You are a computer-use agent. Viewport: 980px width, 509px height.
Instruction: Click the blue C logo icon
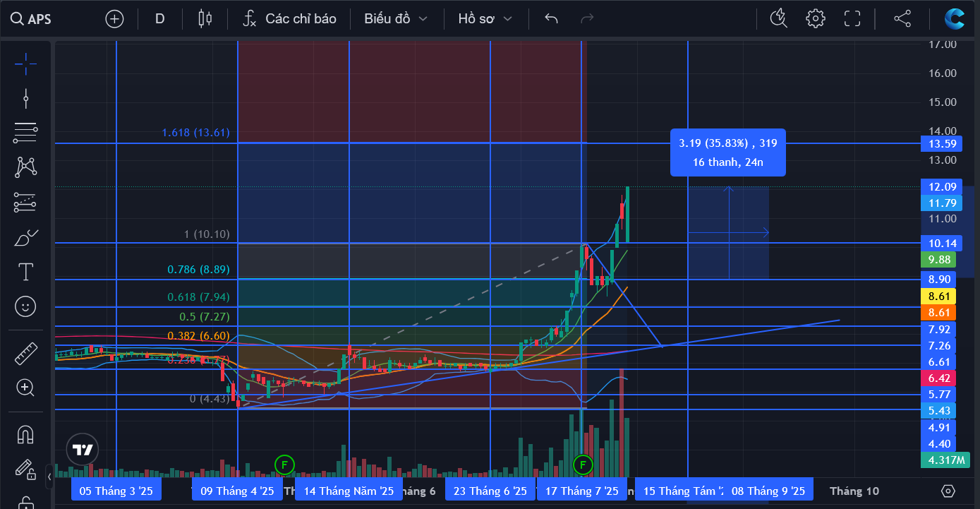[x=955, y=19]
